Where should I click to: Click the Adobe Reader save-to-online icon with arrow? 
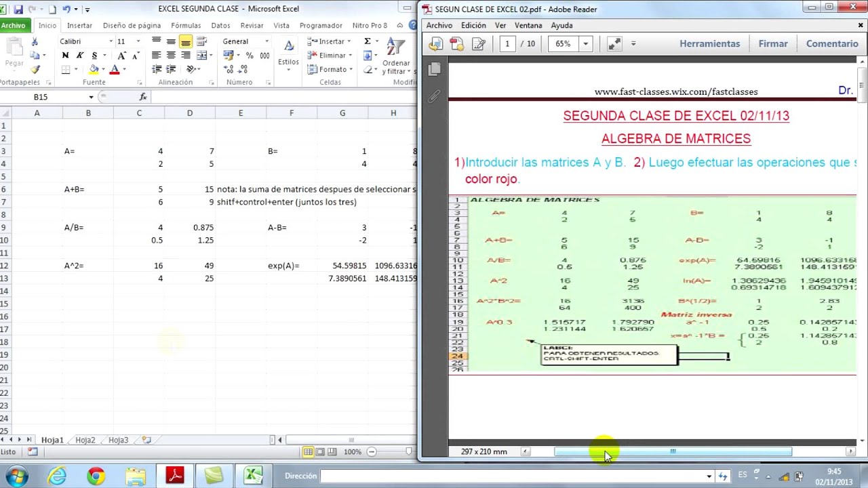point(435,44)
